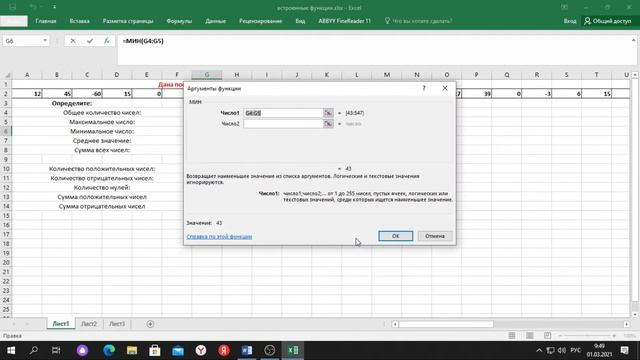
Task: Click the Вход sign-in button
Action: (570, 21)
